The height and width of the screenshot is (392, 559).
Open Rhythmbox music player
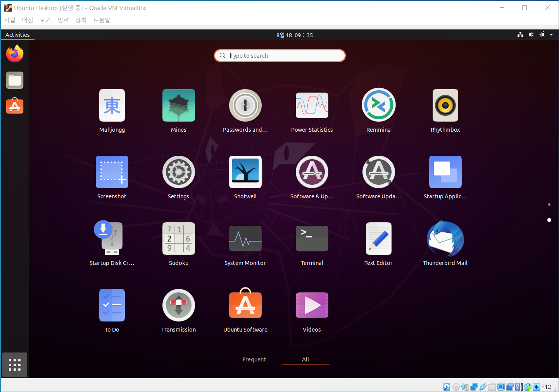click(445, 111)
